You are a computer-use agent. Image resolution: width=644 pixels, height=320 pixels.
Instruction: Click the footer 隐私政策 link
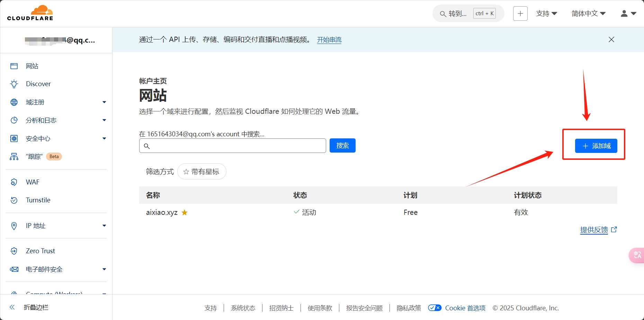(409, 308)
